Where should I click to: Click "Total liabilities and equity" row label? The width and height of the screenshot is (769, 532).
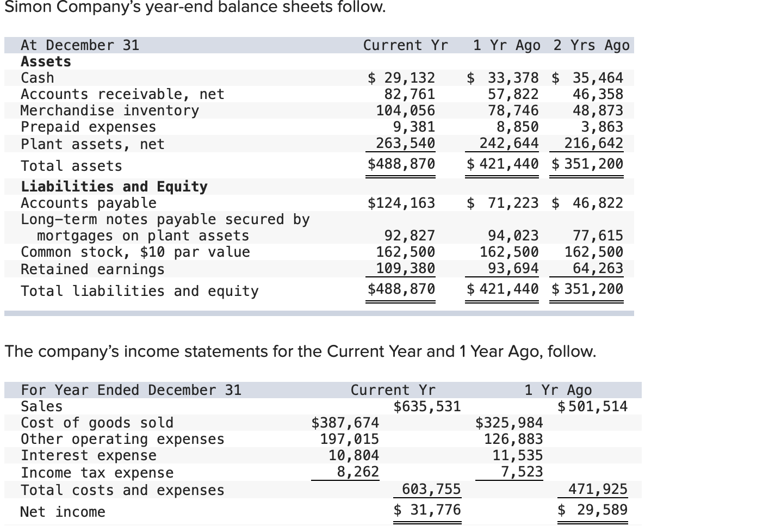tap(140, 291)
